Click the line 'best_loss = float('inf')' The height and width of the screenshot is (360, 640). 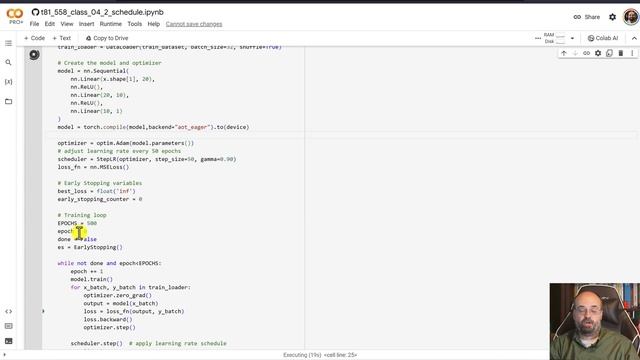(x=96, y=191)
